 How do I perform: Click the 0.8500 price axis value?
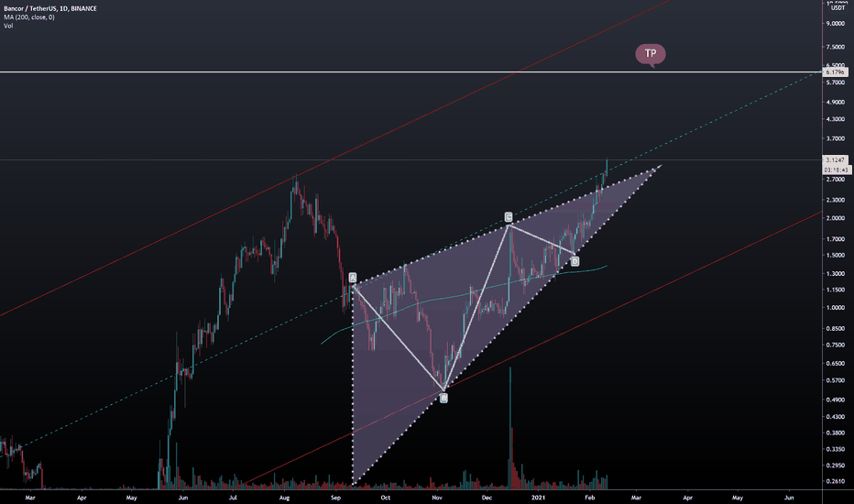(835, 329)
